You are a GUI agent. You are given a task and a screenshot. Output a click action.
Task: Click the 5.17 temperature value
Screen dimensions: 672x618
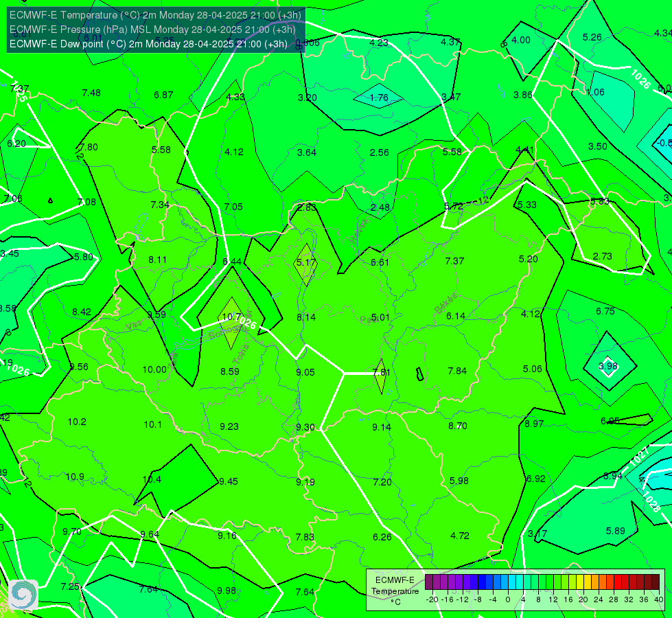tap(306, 262)
